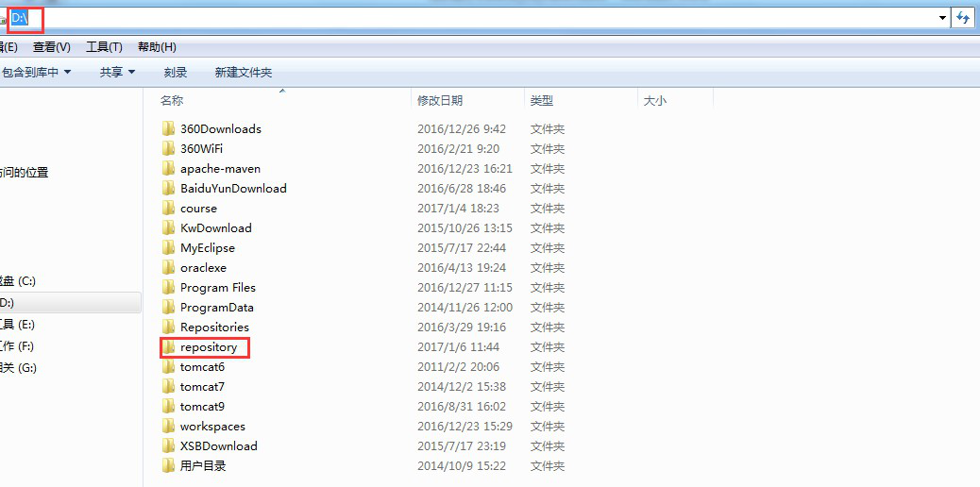Click the 新建文件夹 button
980x487 pixels.
point(243,73)
